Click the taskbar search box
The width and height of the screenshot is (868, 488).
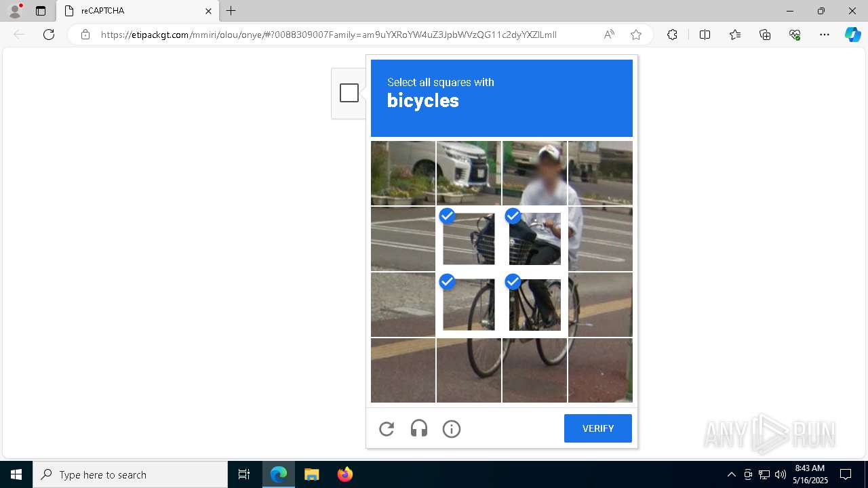[x=130, y=474]
